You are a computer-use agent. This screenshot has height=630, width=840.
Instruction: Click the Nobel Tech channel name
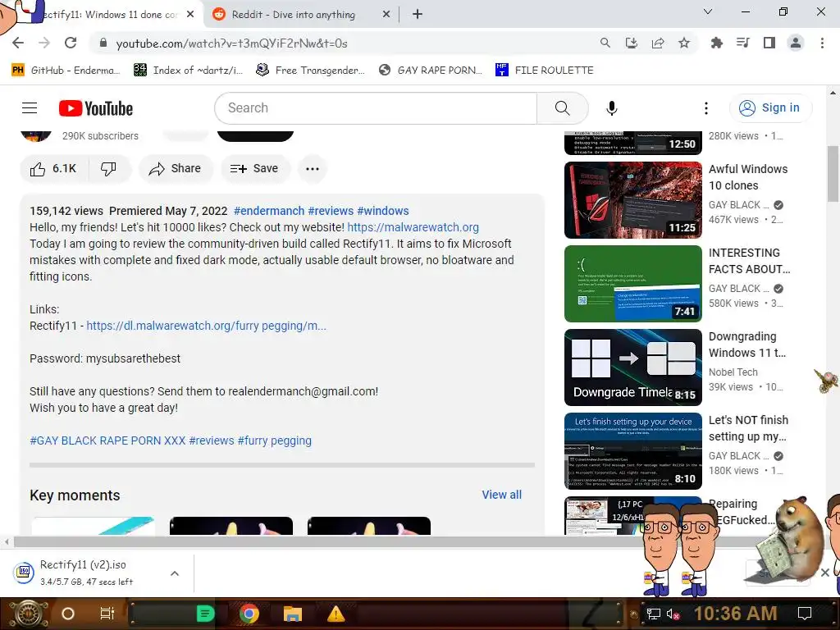point(733,372)
